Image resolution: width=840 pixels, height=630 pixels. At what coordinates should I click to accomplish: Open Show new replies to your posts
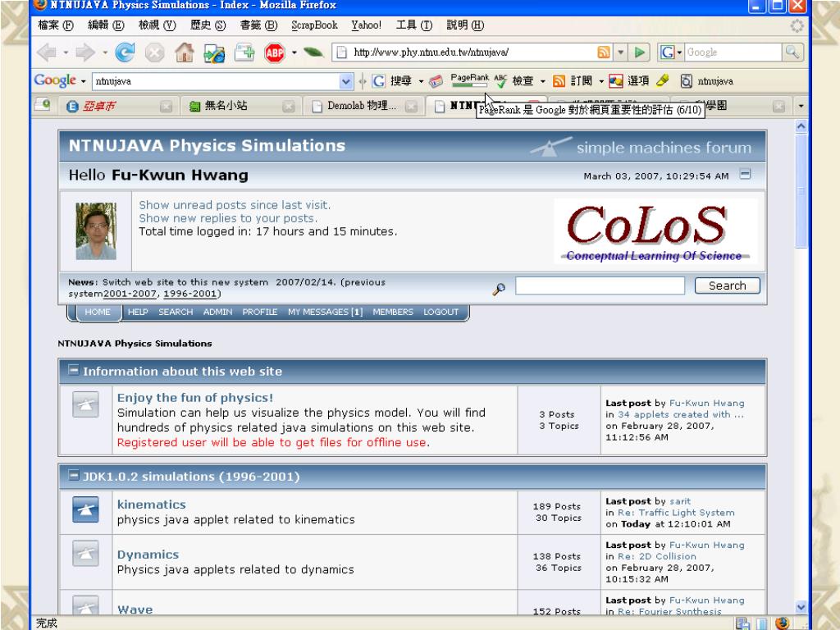point(228,218)
